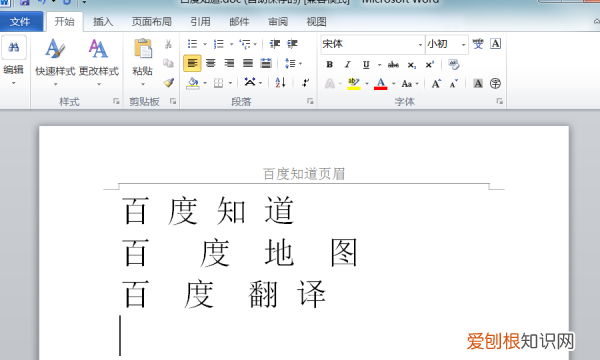Open the numbering style dropdown
The width and height of the screenshot is (600, 360).
point(231,44)
